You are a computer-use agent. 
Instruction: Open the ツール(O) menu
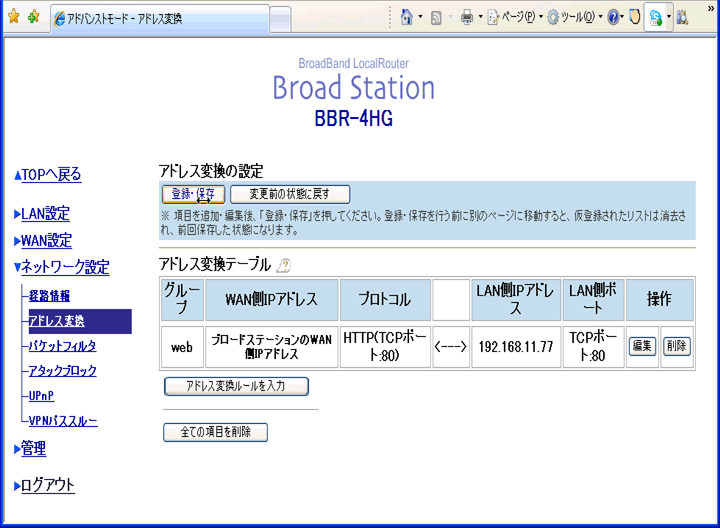click(x=575, y=17)
